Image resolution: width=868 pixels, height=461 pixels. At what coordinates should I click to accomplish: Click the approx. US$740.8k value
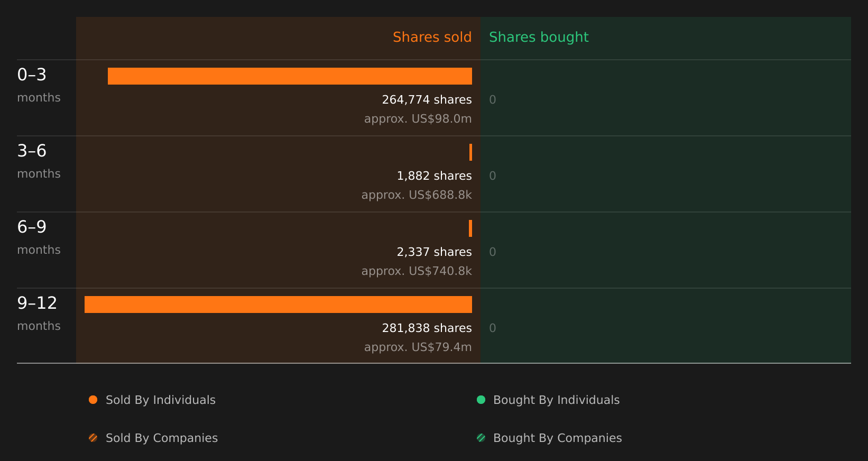(x=417, y=271)
